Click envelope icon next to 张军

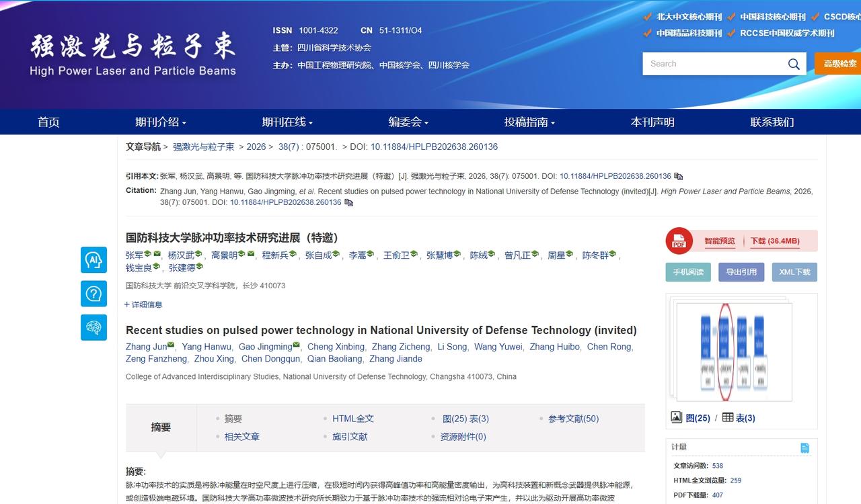pos(157,254)
